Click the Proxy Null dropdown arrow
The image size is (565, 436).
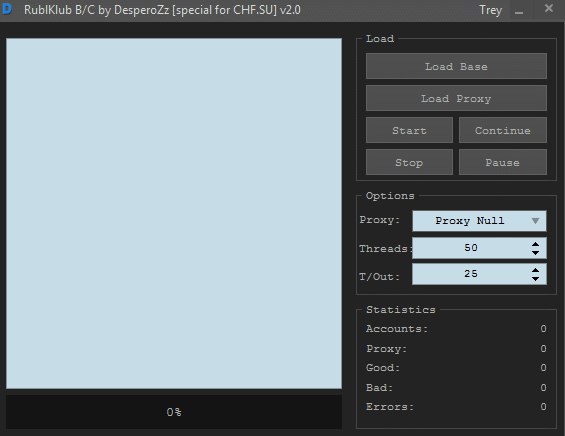535,221
